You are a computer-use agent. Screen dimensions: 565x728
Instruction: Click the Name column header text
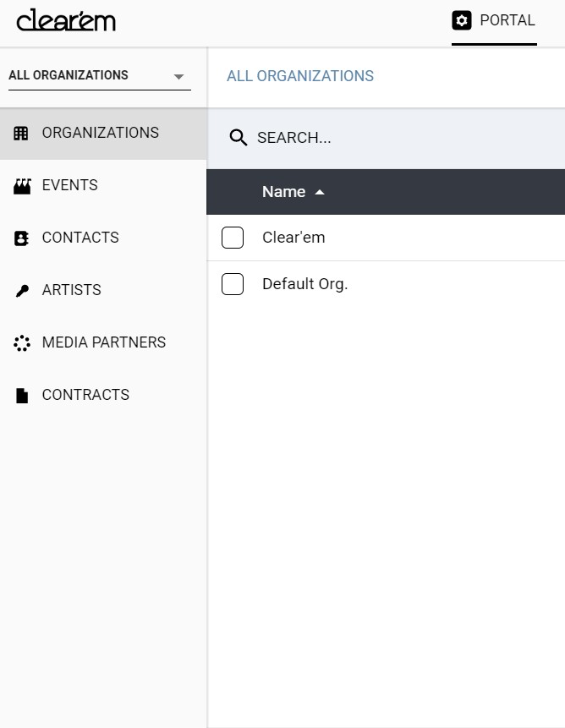(283, 192)
